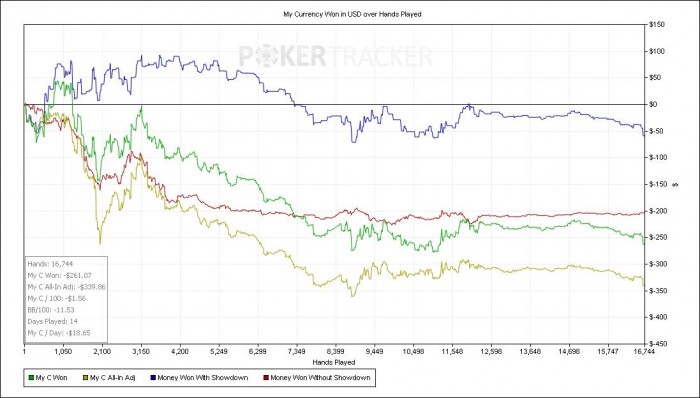The height and width of the screenshot is (398, 700).
Task: Select the My C All-In Adj legend label
Action: [112, 378]
